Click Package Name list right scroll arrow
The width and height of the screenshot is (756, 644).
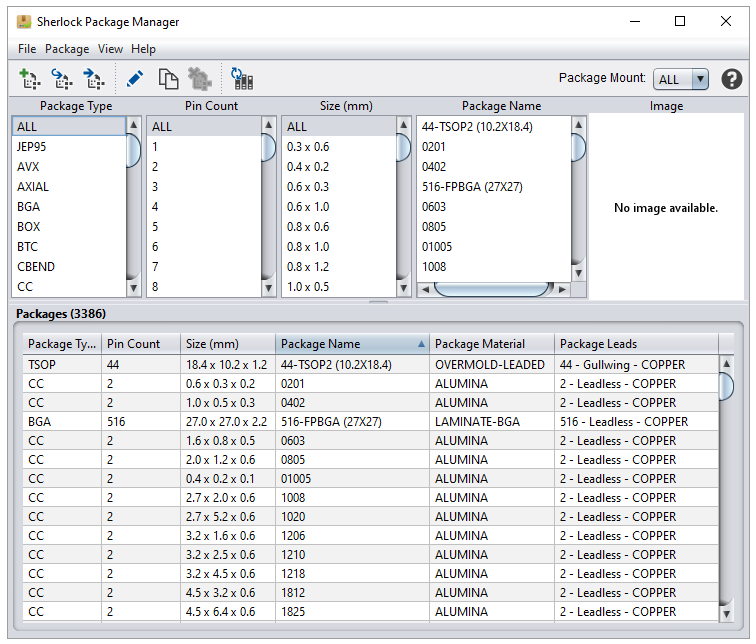(x=562, y=289)
